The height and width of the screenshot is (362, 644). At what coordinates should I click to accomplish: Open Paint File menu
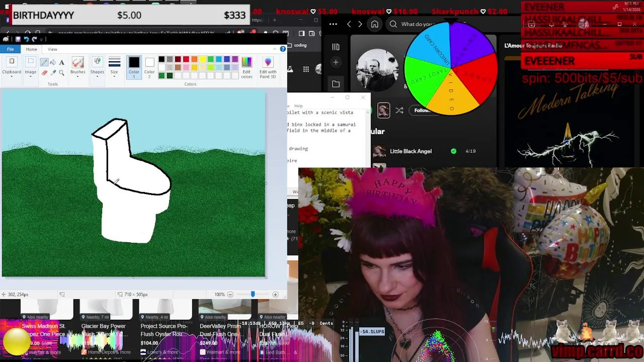10,49
